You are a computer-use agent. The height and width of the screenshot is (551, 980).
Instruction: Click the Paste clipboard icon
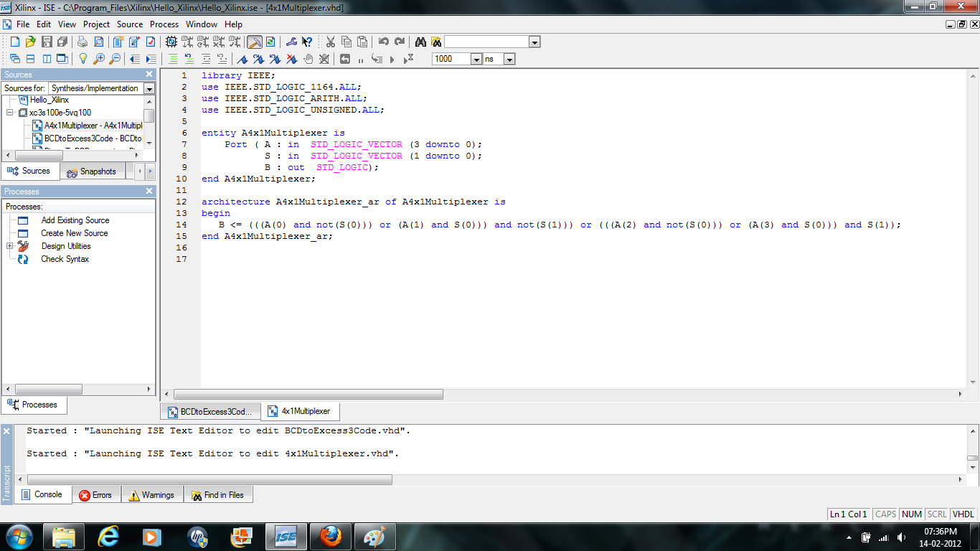pos(362,42)
